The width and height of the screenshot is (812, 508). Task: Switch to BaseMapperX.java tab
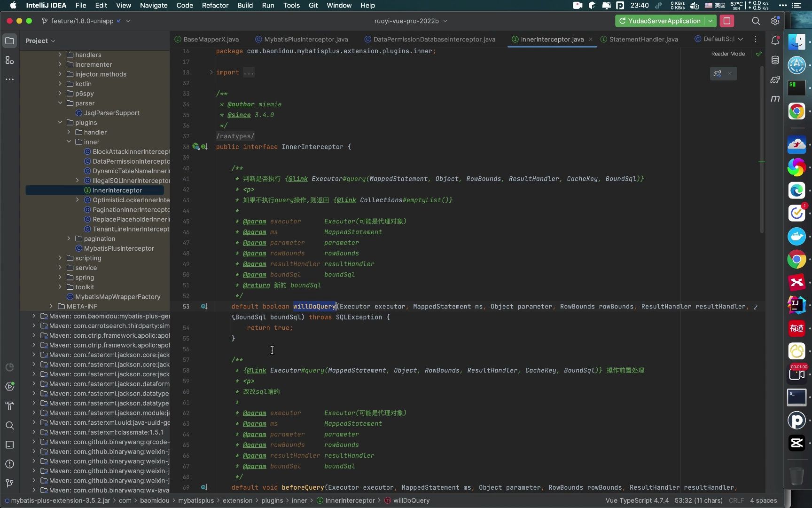click(x=207, y=39)
